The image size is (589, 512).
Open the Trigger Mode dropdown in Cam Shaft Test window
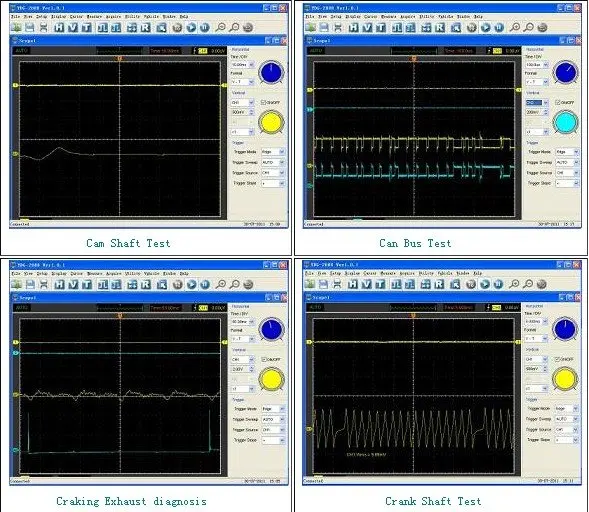point(273,152)
